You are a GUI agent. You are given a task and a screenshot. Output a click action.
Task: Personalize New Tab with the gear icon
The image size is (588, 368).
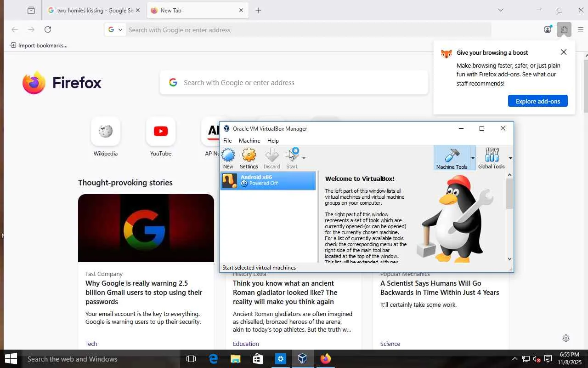(x=566, y=338)
